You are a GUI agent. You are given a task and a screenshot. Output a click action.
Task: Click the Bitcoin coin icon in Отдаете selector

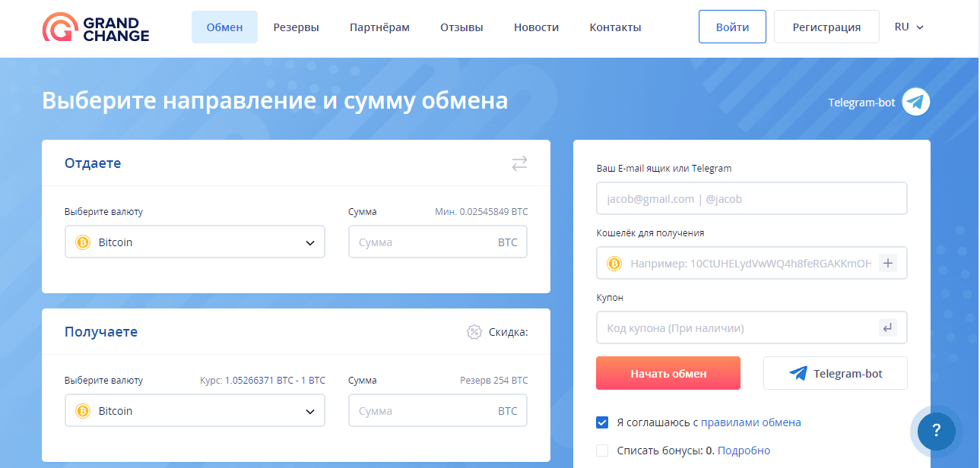[x=82, y=242]
